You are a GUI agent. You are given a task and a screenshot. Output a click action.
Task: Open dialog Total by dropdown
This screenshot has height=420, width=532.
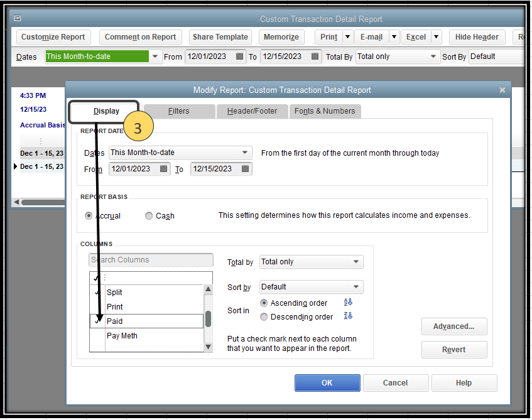[356, 262]
